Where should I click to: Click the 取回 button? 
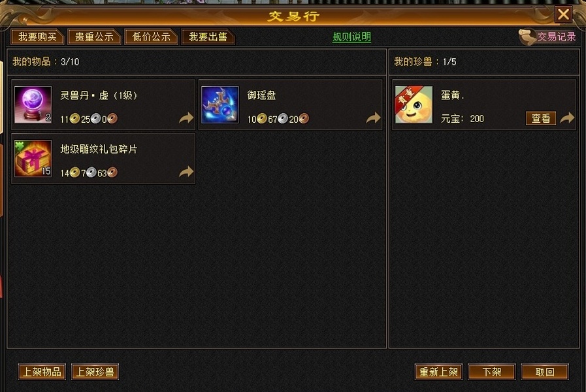click(x=545, y=372)
